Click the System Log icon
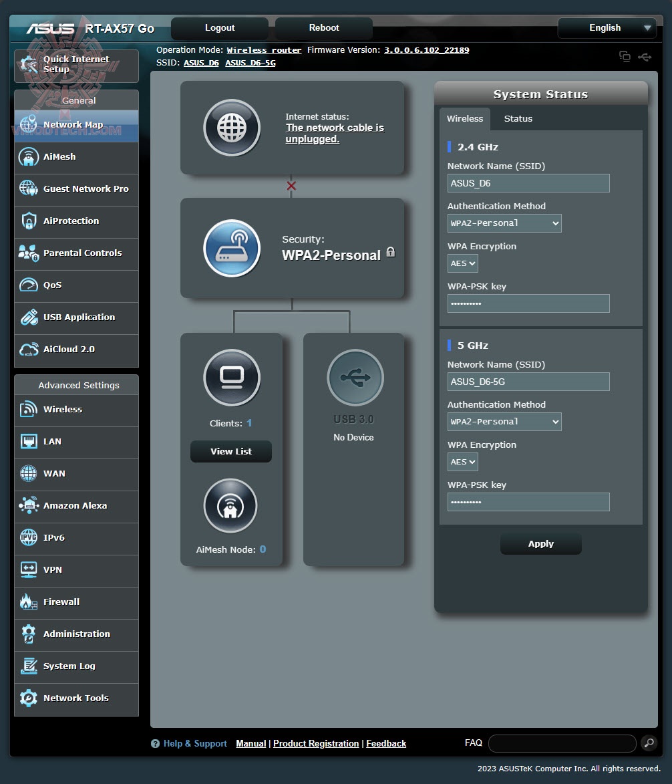672x784 pixels. (29, 666)
